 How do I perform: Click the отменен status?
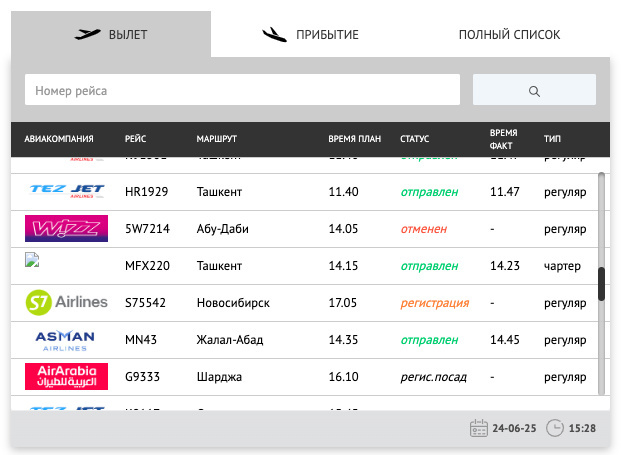tap(424, 229)
